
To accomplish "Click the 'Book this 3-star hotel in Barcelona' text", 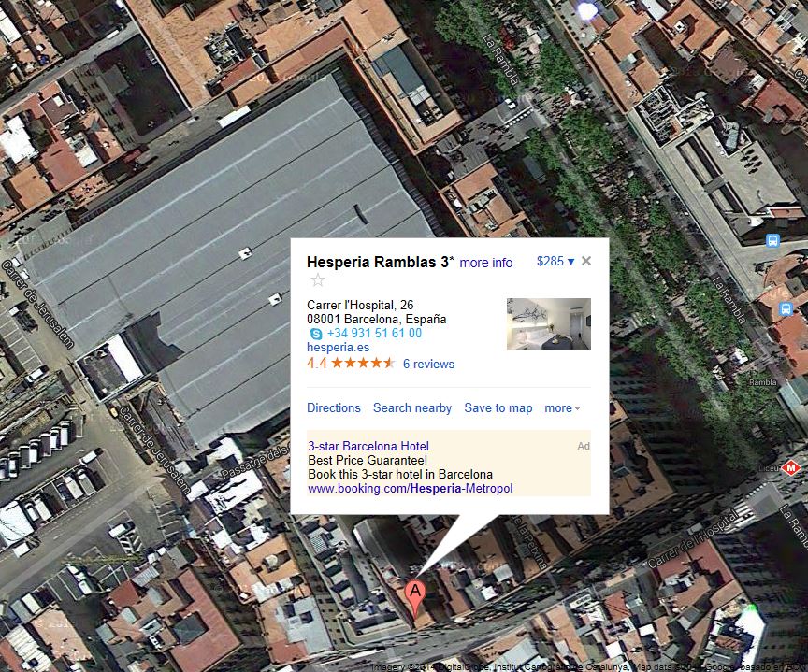I will tap(400, 474).
